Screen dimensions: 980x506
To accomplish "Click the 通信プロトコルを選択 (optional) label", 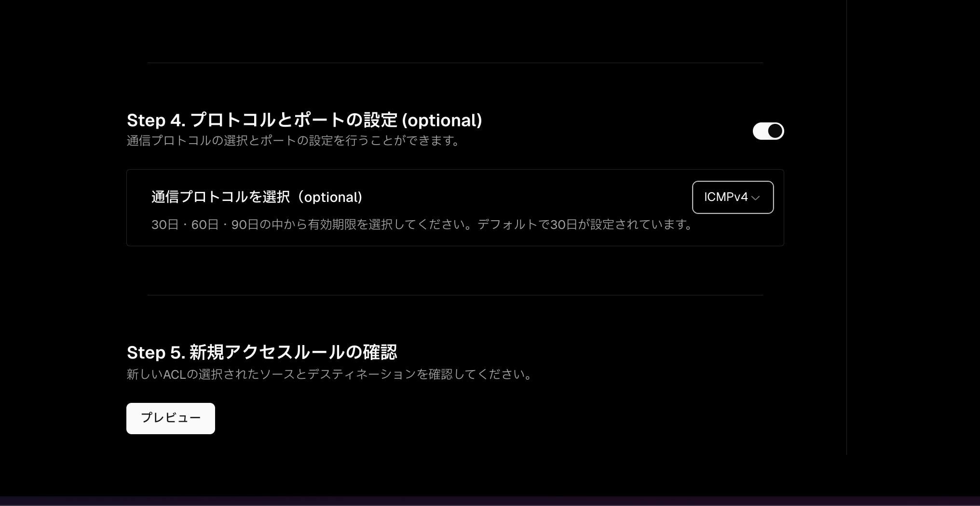I will point(257,197).
